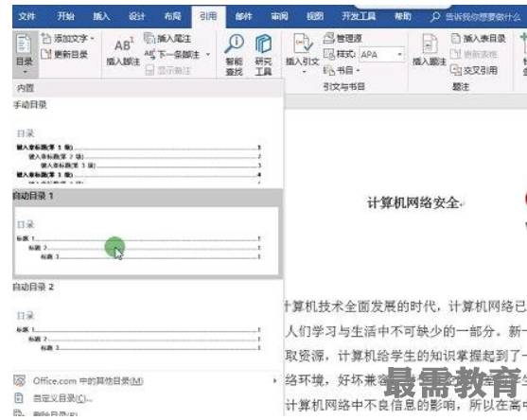Open 管理源 manage sources

343,38
